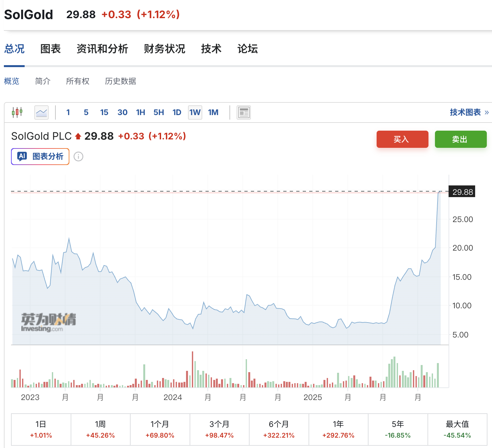Go to 历史数据 sub-tab
Viewport: 492px width, 448px height.
point(121,81)
